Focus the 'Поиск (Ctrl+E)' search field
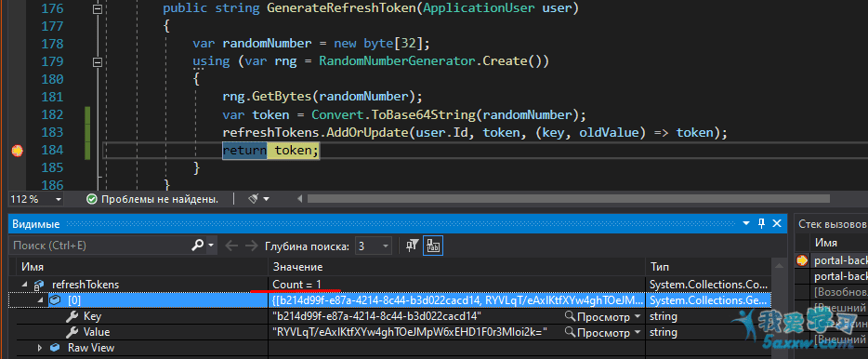This screenshot has width=868, height=359. 100,246
